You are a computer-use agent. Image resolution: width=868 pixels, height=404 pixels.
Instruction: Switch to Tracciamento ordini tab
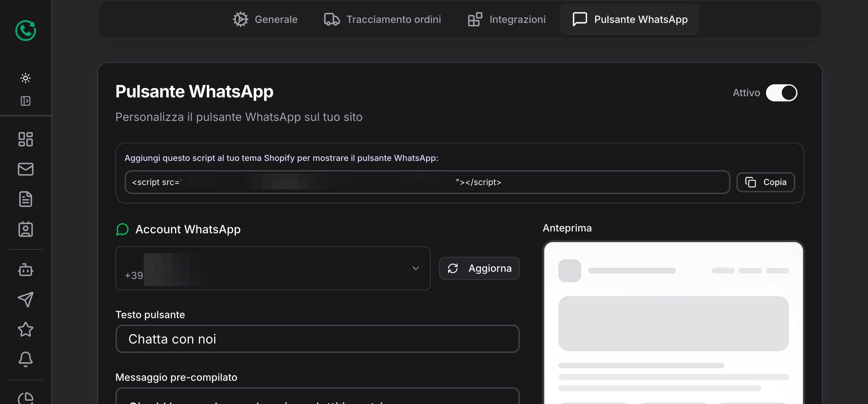(382, 19)
